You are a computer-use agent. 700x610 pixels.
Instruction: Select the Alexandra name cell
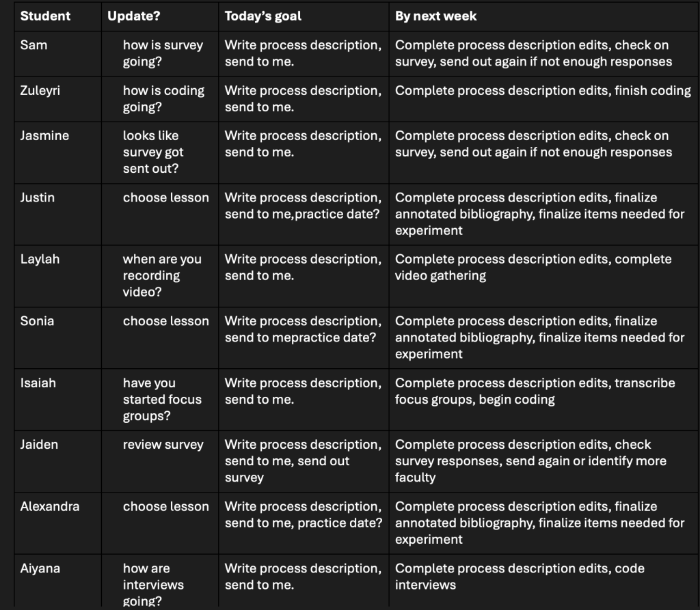(x=50, y=506)
